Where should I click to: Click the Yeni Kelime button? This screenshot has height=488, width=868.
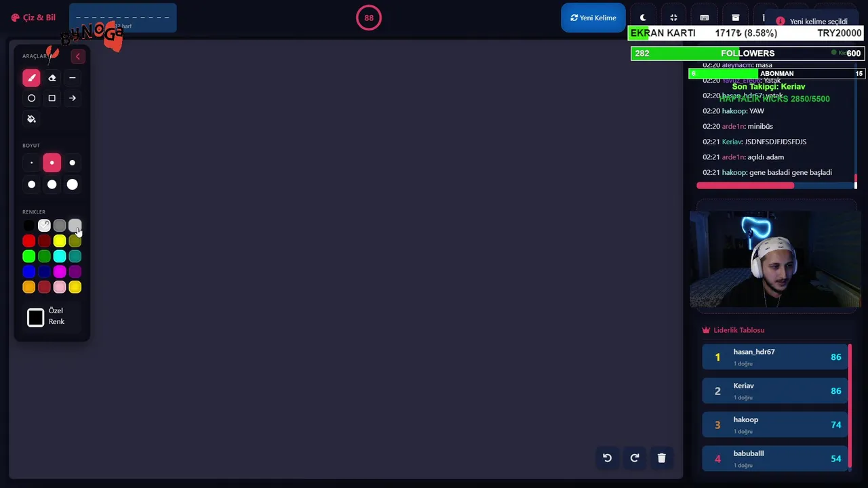click(593, 18)
